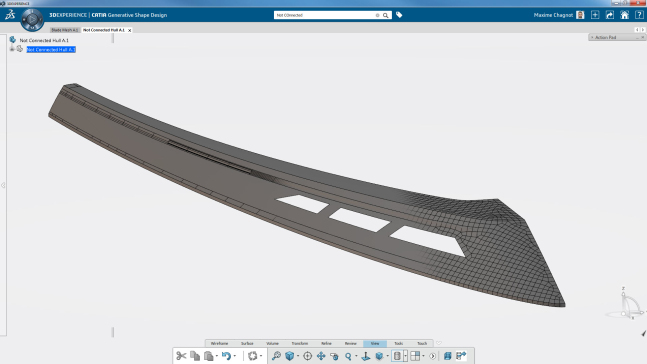This screenshot has width=647, height=364.
Task: Open the view mode cube dropdown arrow
Action: tap(387, 356)
